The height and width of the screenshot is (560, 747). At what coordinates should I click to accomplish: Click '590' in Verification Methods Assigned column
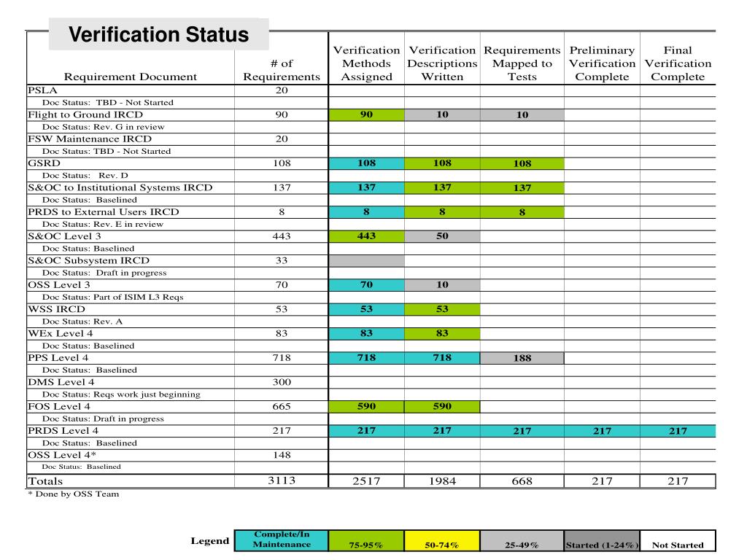tap(366, 406)
